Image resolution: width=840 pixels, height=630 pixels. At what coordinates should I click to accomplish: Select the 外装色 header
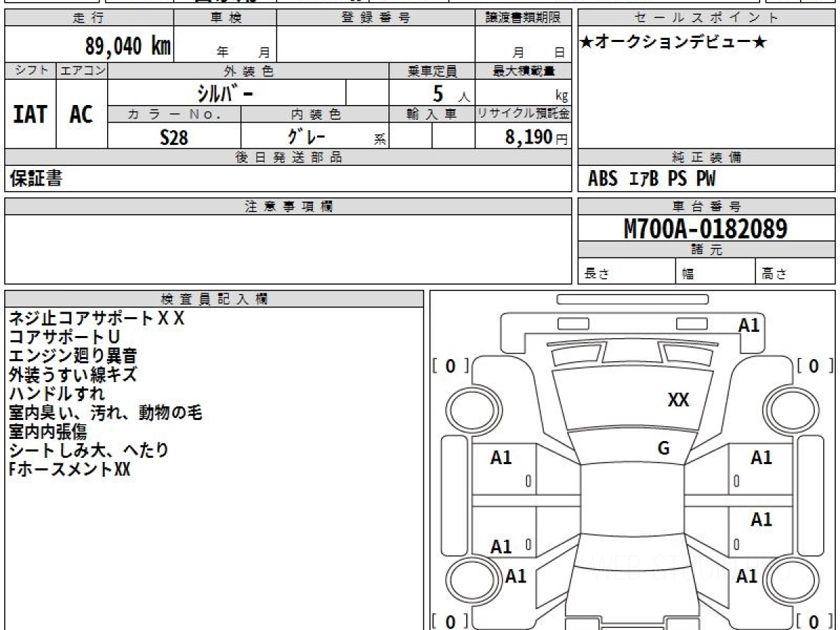point(248,71)
